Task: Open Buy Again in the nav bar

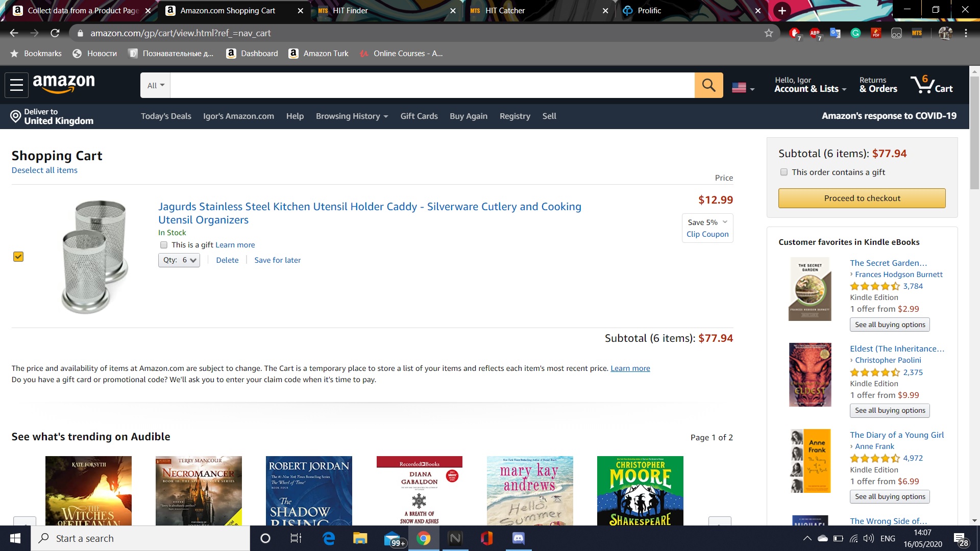Action: [469, 116]
